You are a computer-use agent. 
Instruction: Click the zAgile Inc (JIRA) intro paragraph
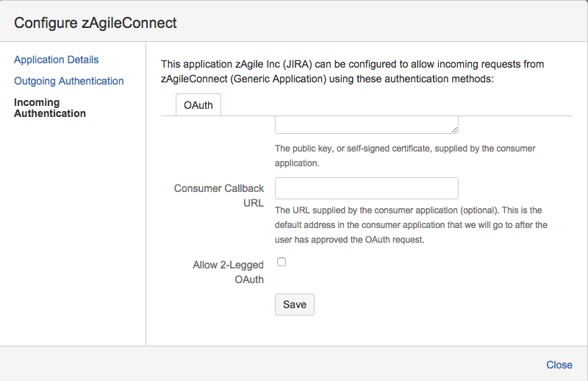click(353, 71)
